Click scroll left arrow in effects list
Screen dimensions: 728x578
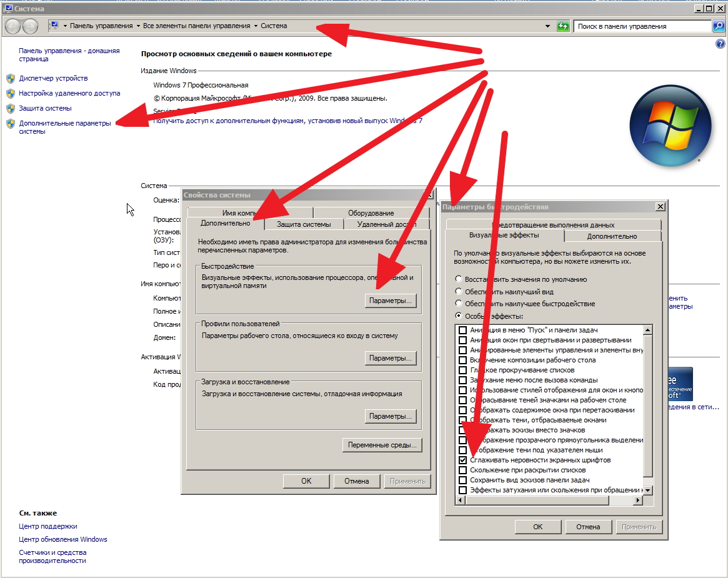coord(461,500)
